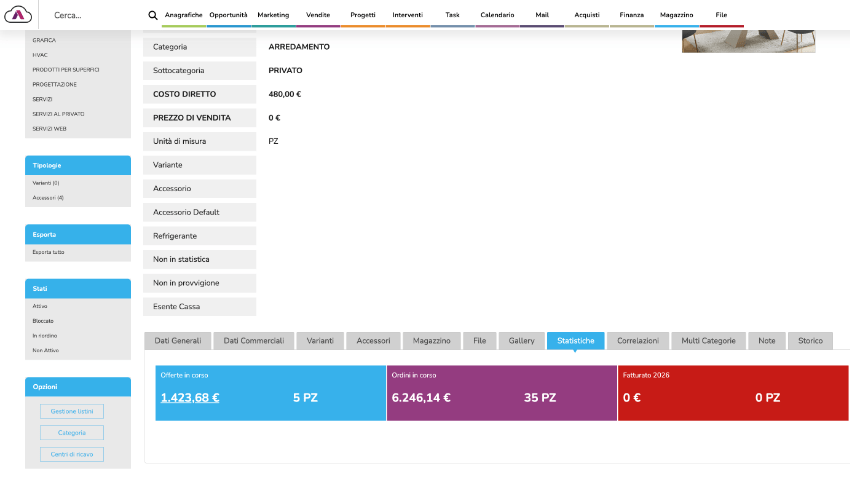
Task: Select Accessori (4) under Tipologie
Action: pos(48,198)
